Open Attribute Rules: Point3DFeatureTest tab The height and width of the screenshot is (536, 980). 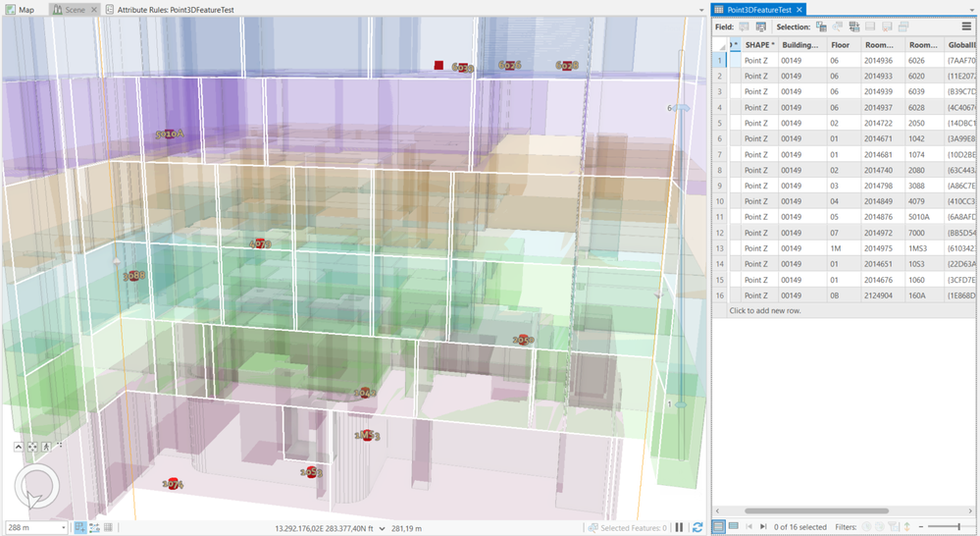pyautogui.click(x=170, y=10)
